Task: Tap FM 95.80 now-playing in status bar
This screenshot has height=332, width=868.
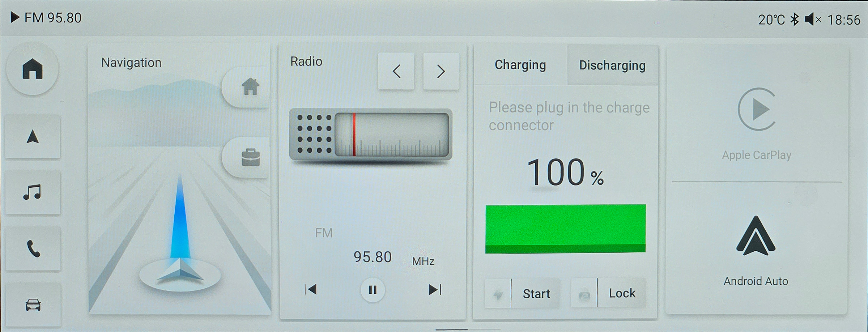Action: pyautogui.click(x=53, y=18)
